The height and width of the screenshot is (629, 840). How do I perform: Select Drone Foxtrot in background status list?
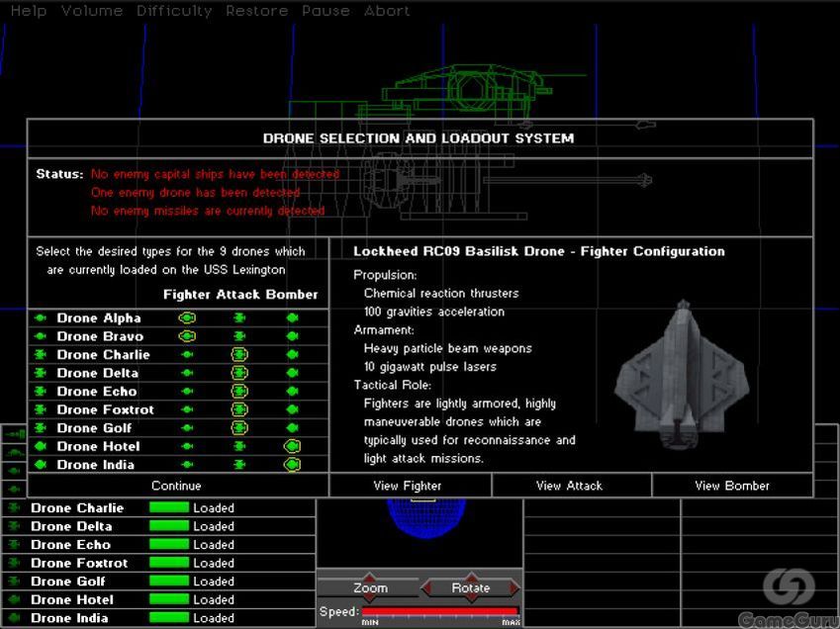[x=79, y=563]
